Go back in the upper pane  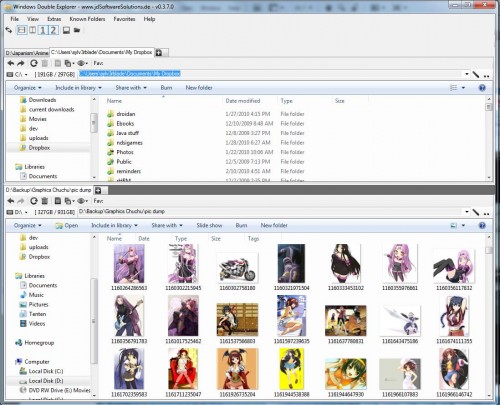click(x=11, y=63)
